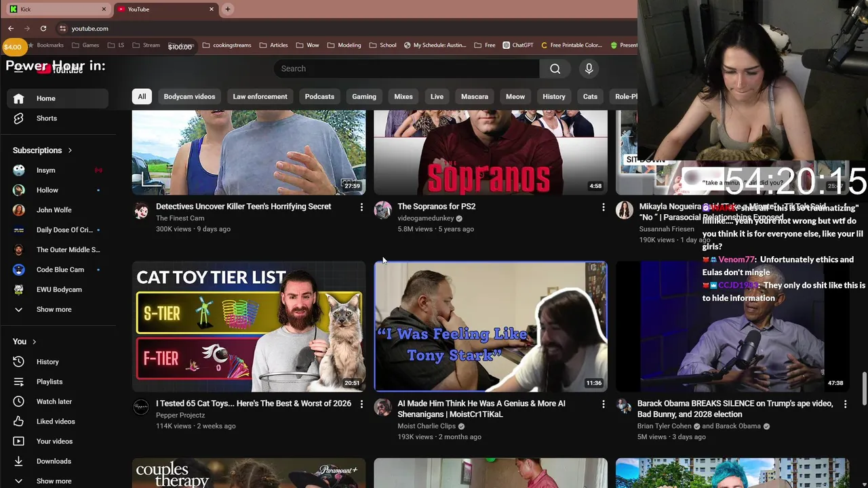Open a new browser tab with plus button

pyautogui.click(x=228, y=9)
